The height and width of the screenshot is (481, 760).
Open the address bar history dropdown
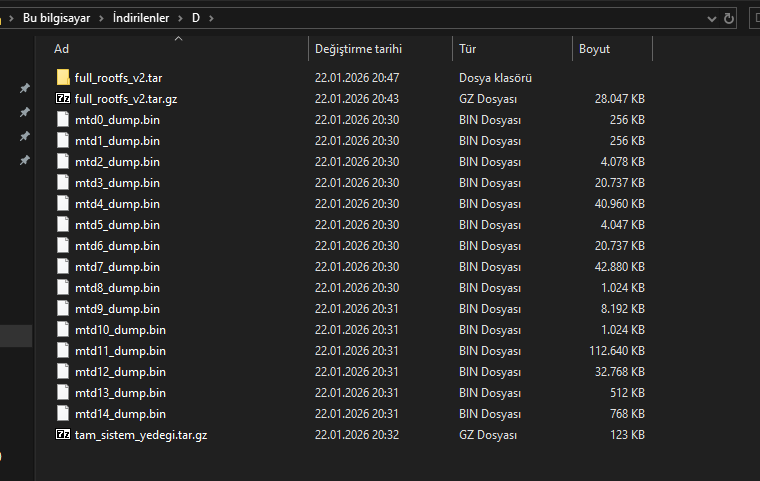click(x=712, y=19)
